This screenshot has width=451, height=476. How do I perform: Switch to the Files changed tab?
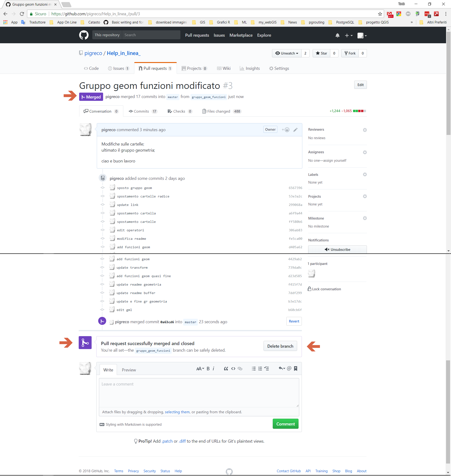[218, 111]
